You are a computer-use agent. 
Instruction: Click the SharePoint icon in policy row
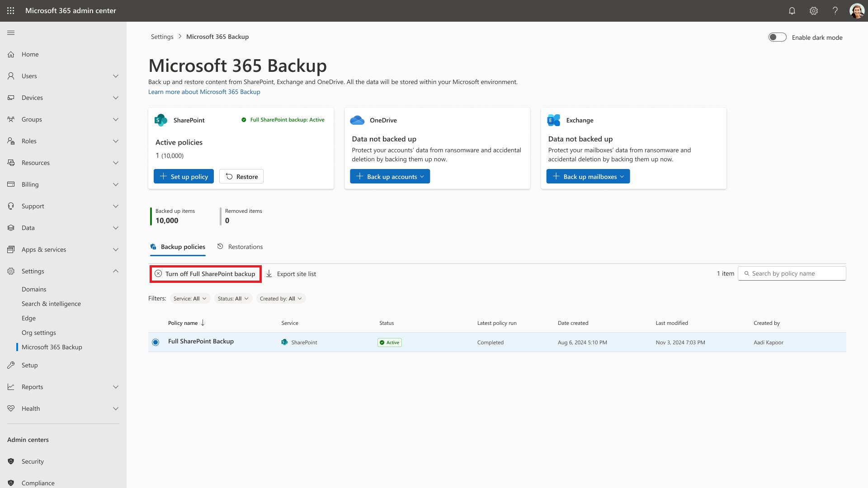[284, 342]
